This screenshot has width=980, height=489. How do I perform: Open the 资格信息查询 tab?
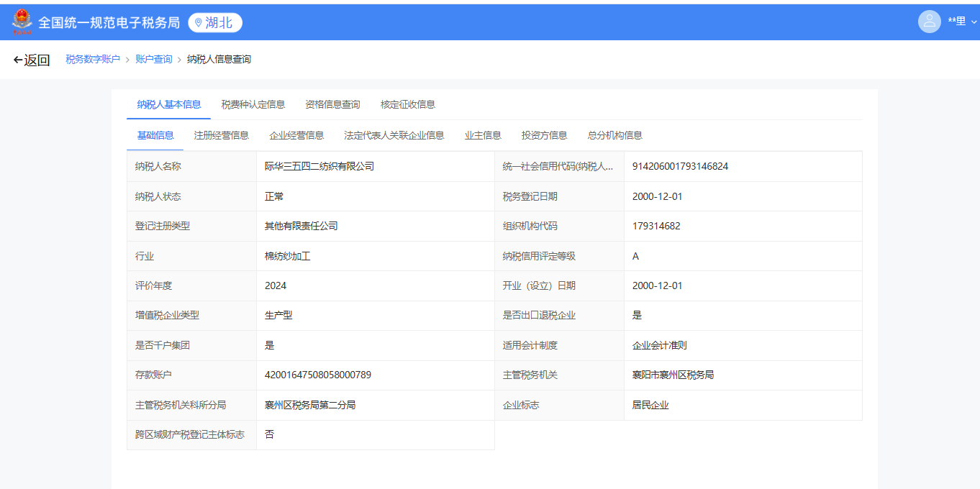332,104
